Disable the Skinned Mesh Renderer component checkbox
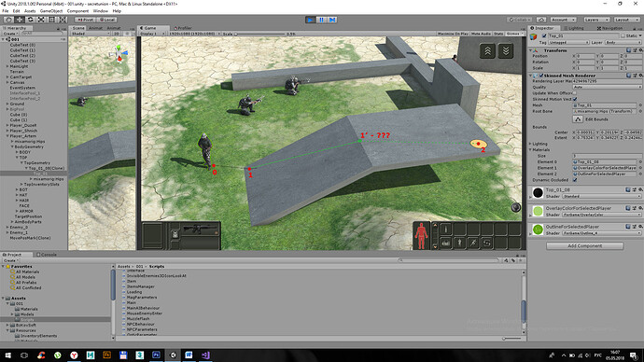This screenshot has width=644, height=362. [541, 76]
